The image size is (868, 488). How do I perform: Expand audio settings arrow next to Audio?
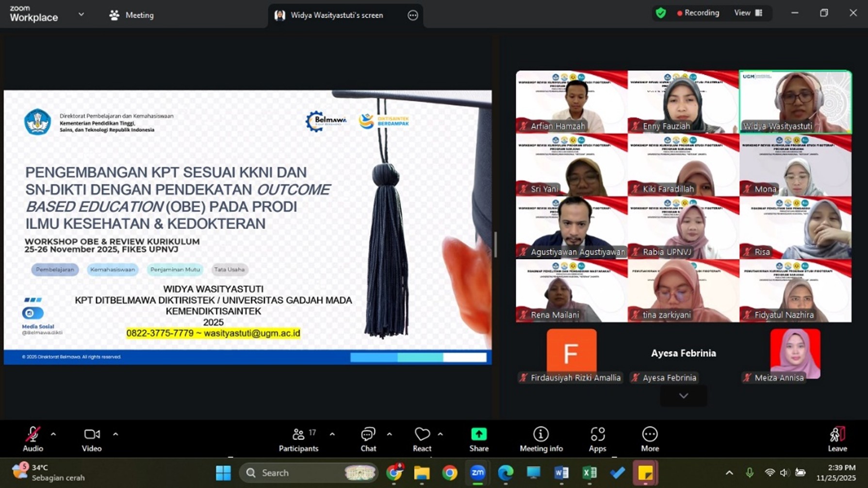[53, 434]
